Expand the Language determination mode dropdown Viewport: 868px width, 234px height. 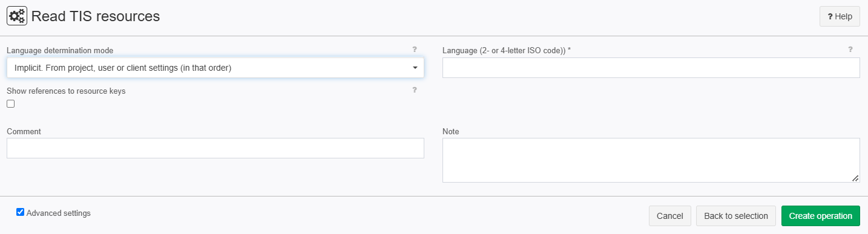coord(215,68)
